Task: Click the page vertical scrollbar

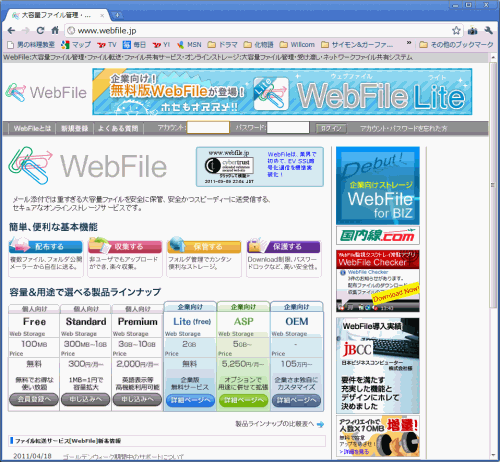Action: [x=493, y=185]
